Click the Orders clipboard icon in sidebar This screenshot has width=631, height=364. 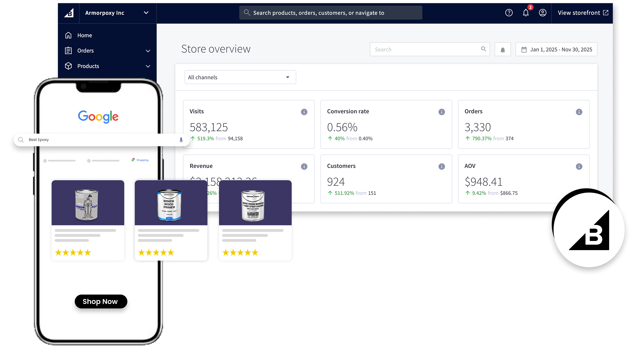coord(68,50)
